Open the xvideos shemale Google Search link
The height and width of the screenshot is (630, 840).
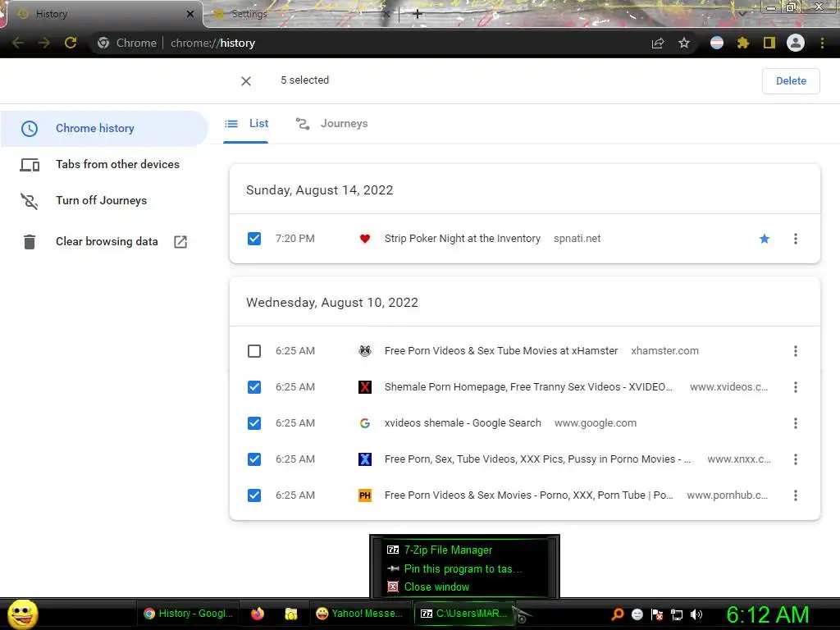(x=463, y=423)
